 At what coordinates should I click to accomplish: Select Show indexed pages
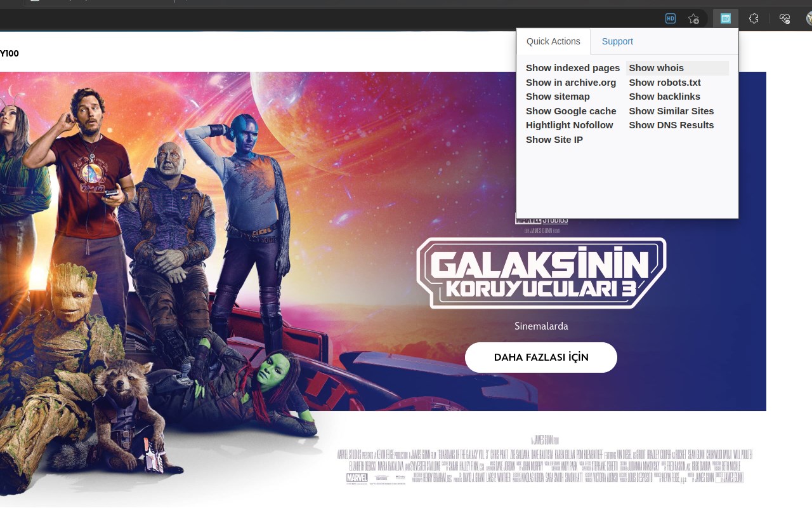tap(573, 68)
